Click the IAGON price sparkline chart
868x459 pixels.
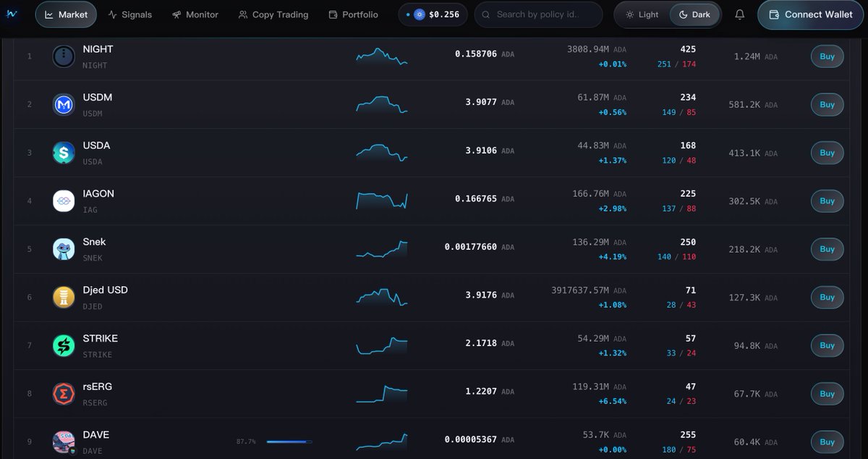coord(382,201)
